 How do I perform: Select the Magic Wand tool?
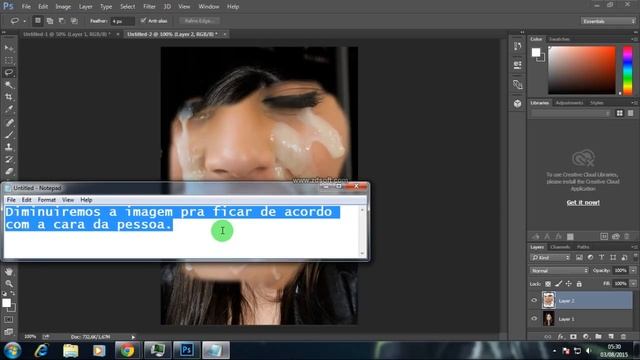pyautogui.click(x=9, y=85)
